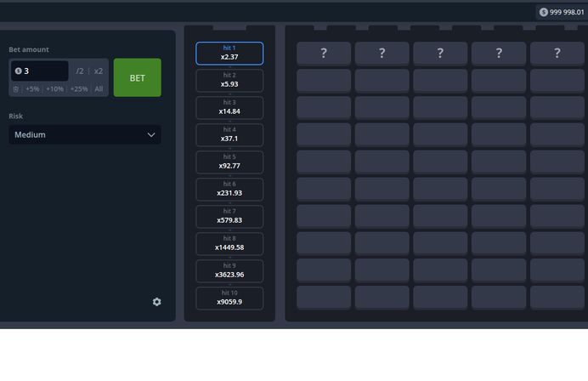588x381 pixels.
Task: Select the hit 10 x9059.9 multiplier
Action: click(229, 299)
